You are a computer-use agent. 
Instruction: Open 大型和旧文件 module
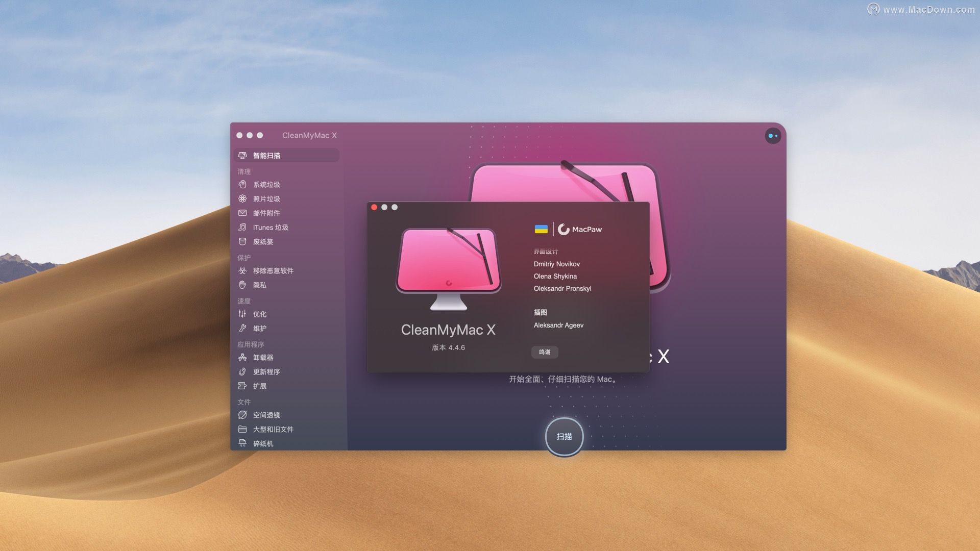[286, 429]
